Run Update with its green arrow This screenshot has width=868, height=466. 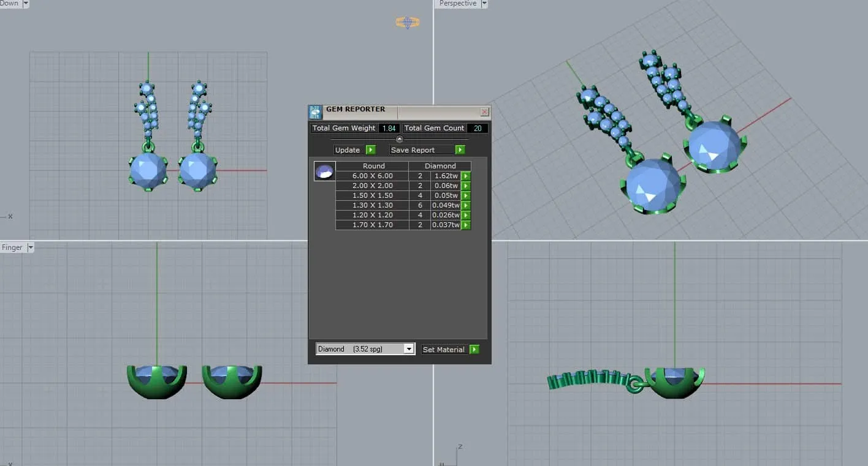(370, 150)
